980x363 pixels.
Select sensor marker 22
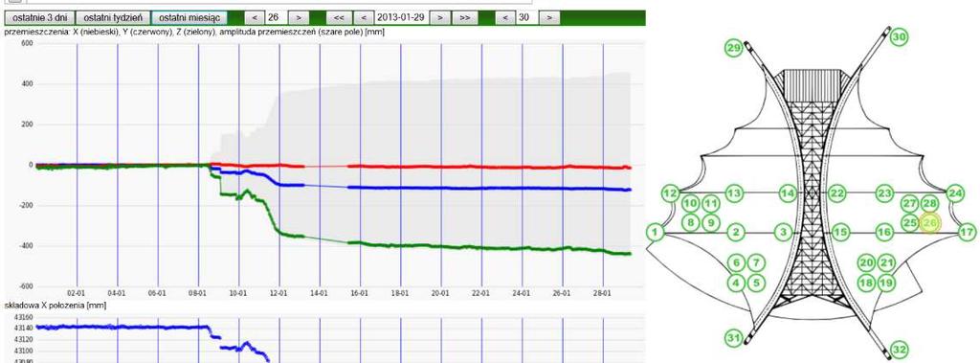[x=837, y=194]
